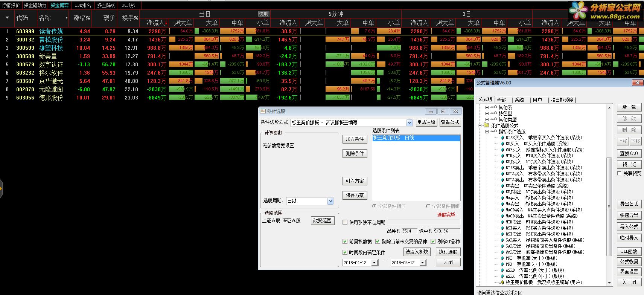
Task: Click the 导入公式 button
Action: [629, 226]
